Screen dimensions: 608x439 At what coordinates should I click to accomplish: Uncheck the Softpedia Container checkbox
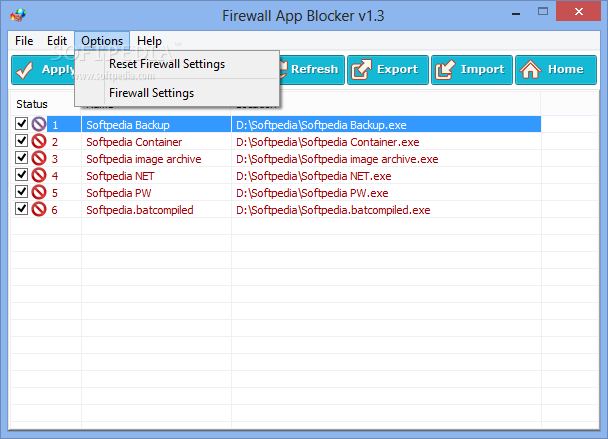click(x=21, y=141)
